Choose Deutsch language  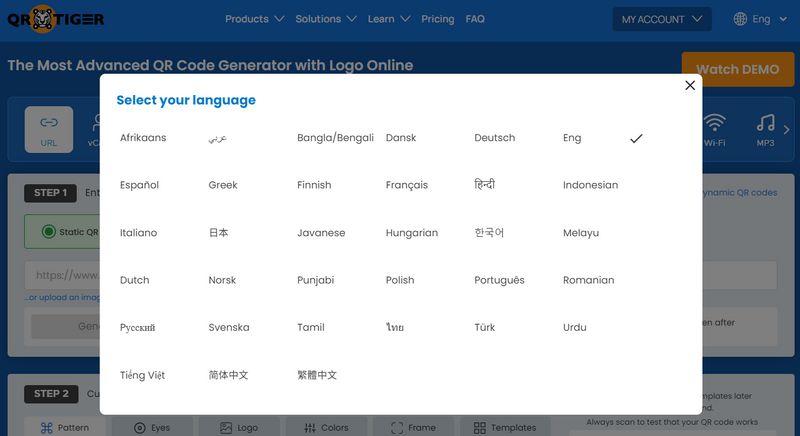click(x=494, y=138)
